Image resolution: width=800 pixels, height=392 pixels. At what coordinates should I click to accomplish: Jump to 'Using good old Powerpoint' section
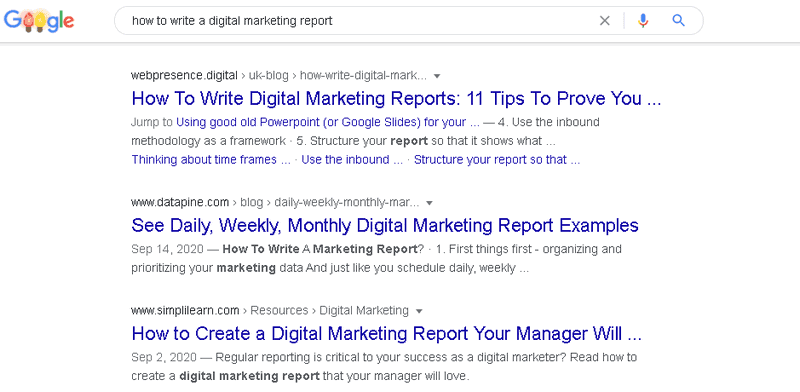pos(328,122)
